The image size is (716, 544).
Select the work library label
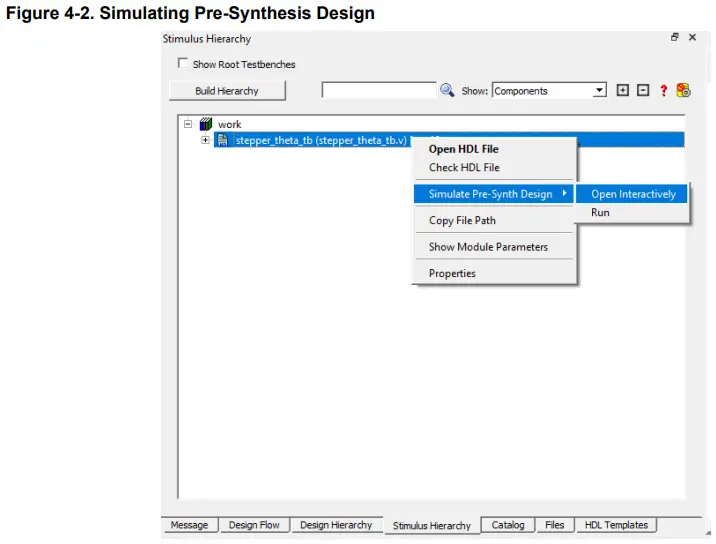(x=230, y=124)
